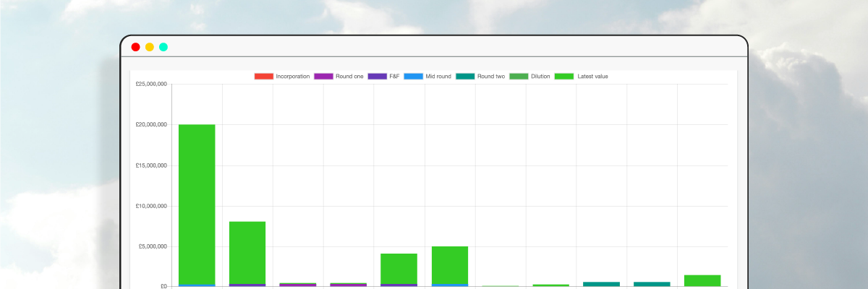Click the green bar reaching about £4,000,000
The width and height of the screenshot is (868, 289).
pos(399,267)
